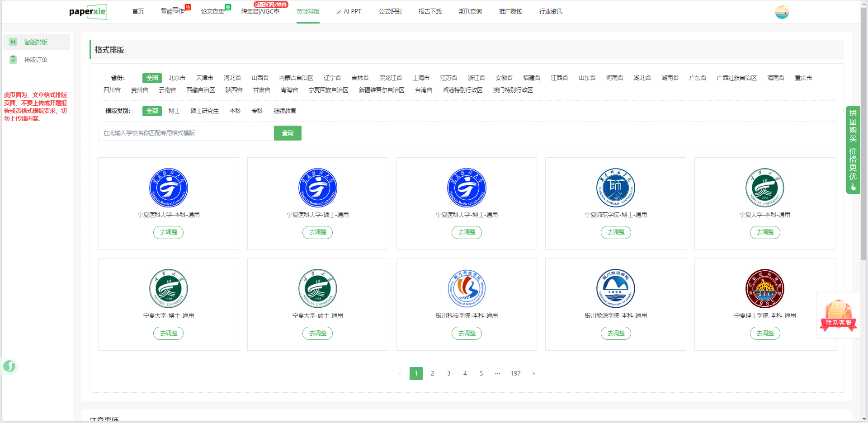The image size is (868, 423).
Task: Choose the 硕士研究生 template category
Action: click(204, 111)
